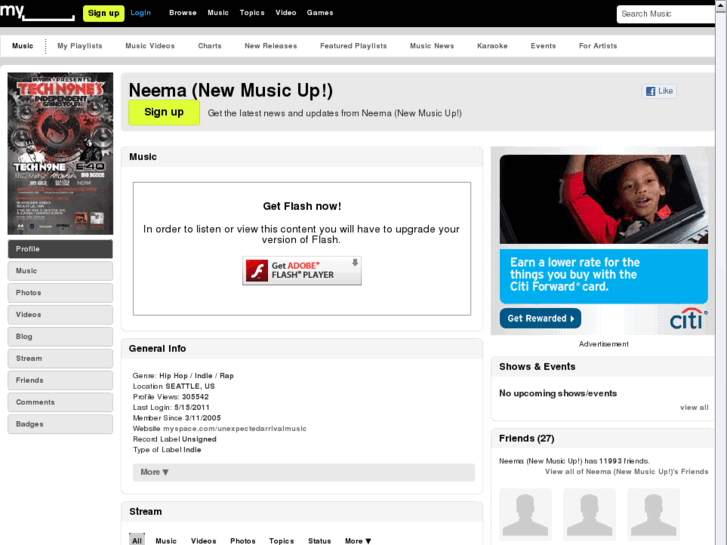Select the Topics filter in Stream
This screenshot has width=727, height=545.
pyautogui.click(x=281, y=541)
